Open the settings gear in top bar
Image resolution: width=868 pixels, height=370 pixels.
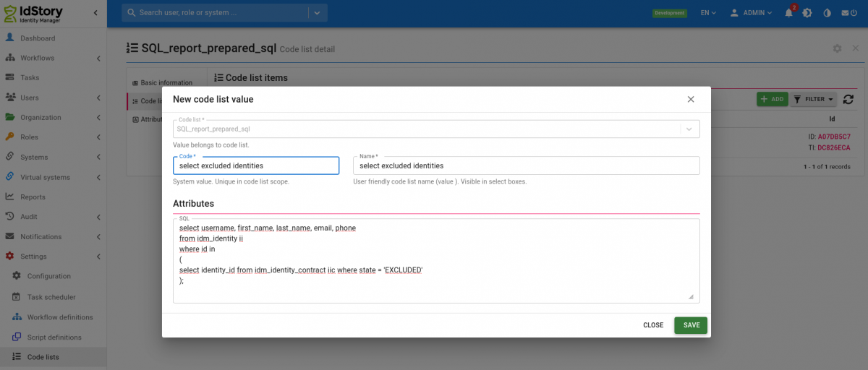[x=807, y=13]
